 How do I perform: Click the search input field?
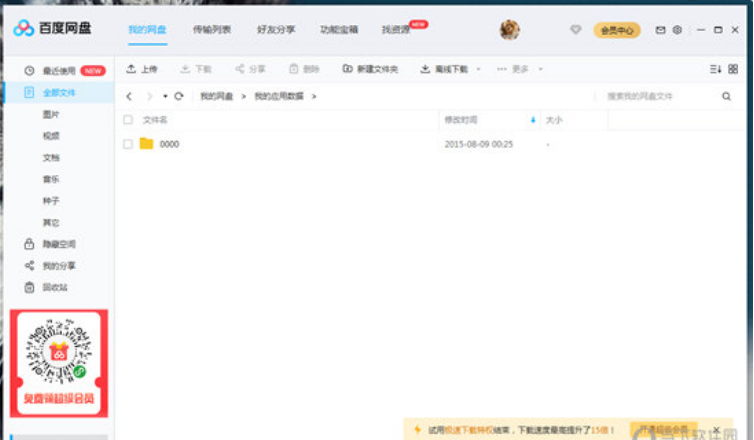click(655, 96)
